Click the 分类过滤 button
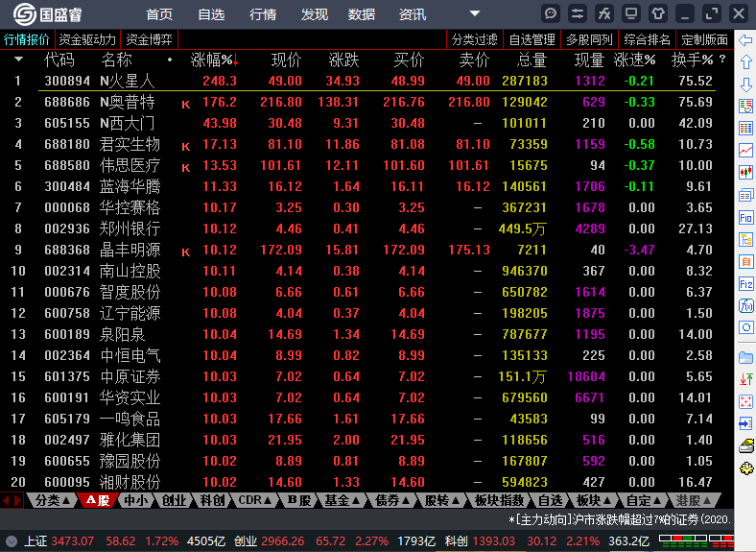The height and width of the screenshot is (552, 756). (x=475, y=39)
